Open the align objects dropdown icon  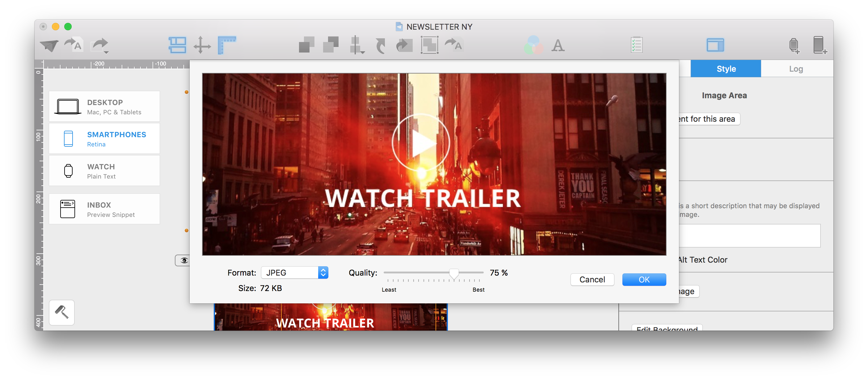tap(356, 45)
